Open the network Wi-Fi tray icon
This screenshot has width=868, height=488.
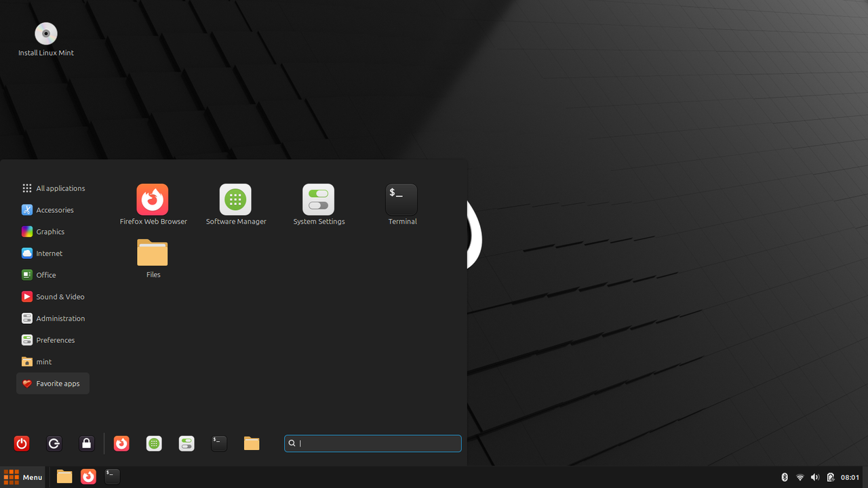click(800, 477)
